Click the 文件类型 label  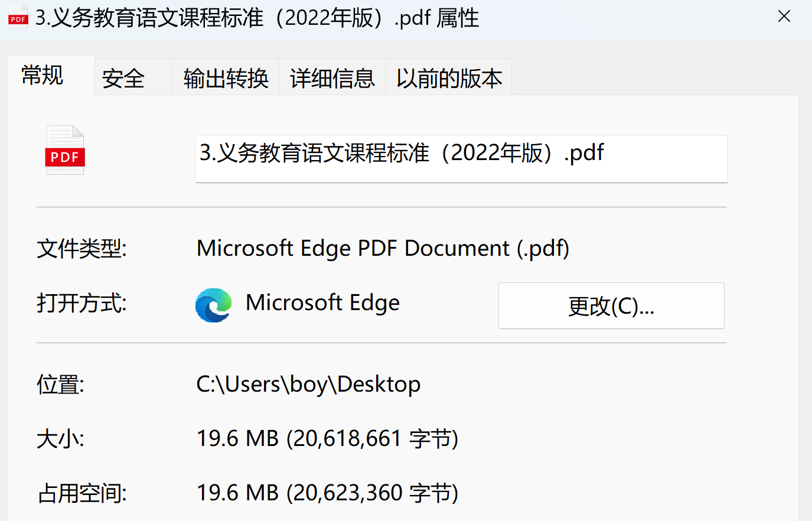pyautogui.click(x=81, y=249)
